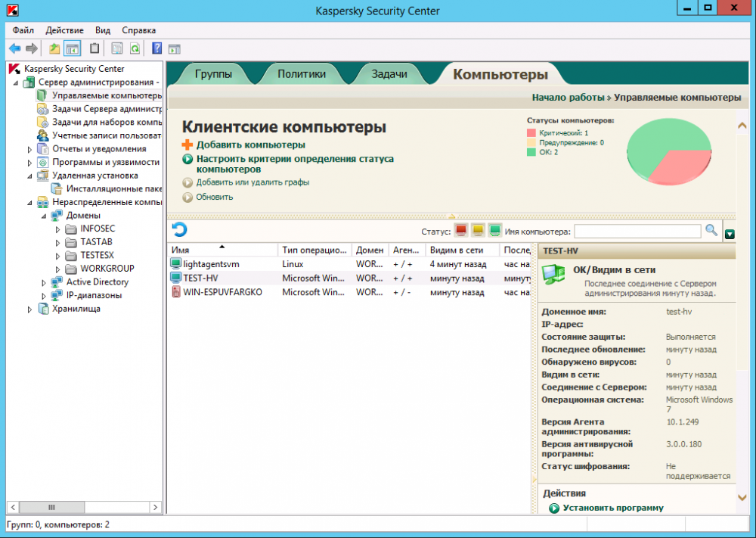The width and height of the screenshot is (756, 538).
Task: Open the Действие menu
Action: 64,30
